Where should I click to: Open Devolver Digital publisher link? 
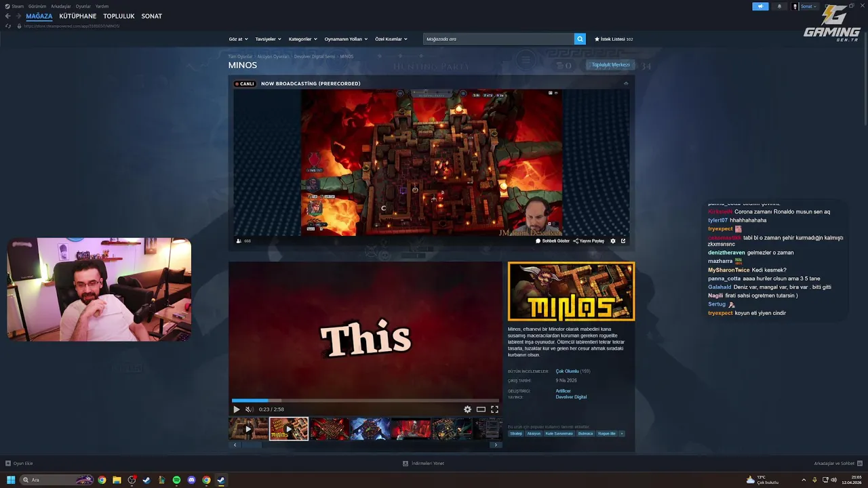pos(571,397)
